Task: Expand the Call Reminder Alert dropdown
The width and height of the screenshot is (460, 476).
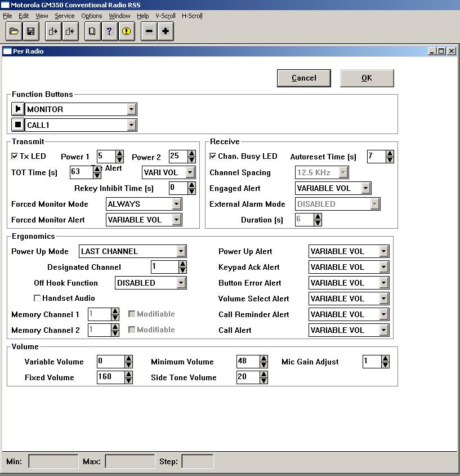Action: click(x=384, y=314)
